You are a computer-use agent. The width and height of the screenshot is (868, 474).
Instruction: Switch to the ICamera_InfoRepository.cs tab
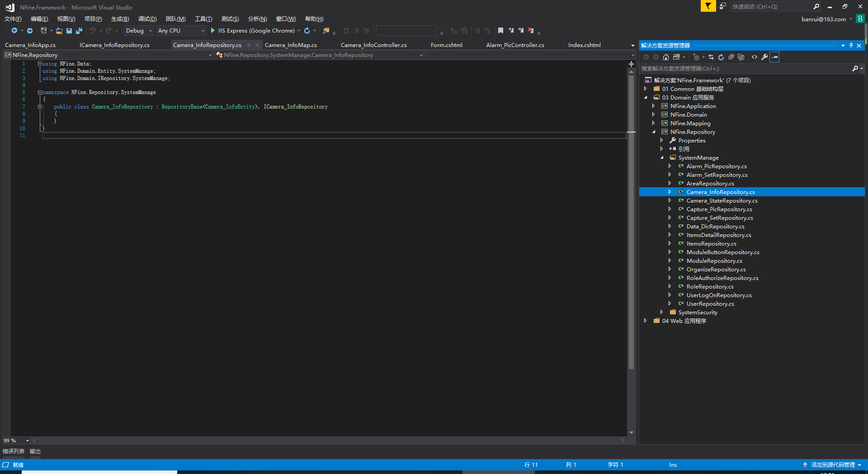(x=114, y=45)
